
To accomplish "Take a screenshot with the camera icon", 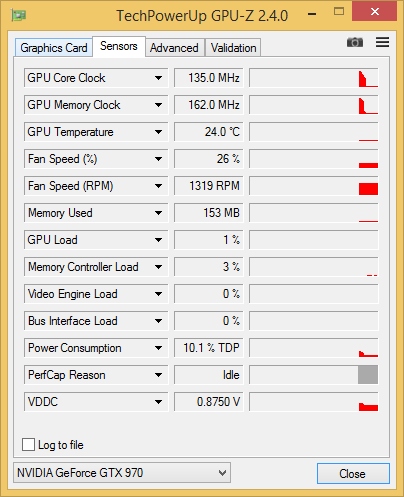I will [355, 43].
